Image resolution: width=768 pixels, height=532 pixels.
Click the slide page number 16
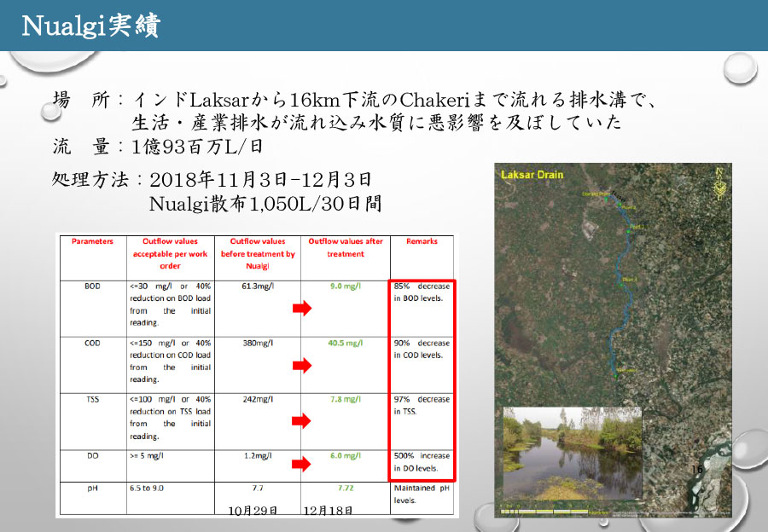(697, 470)
